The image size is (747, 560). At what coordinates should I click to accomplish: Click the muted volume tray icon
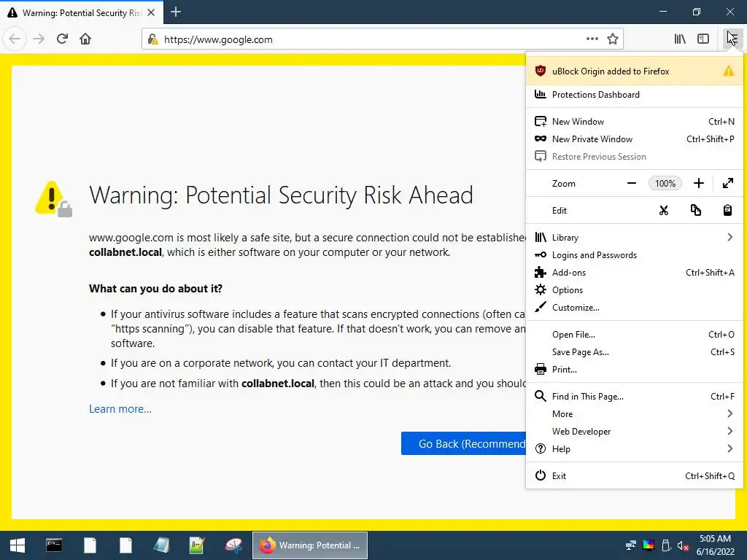(683, 545)
